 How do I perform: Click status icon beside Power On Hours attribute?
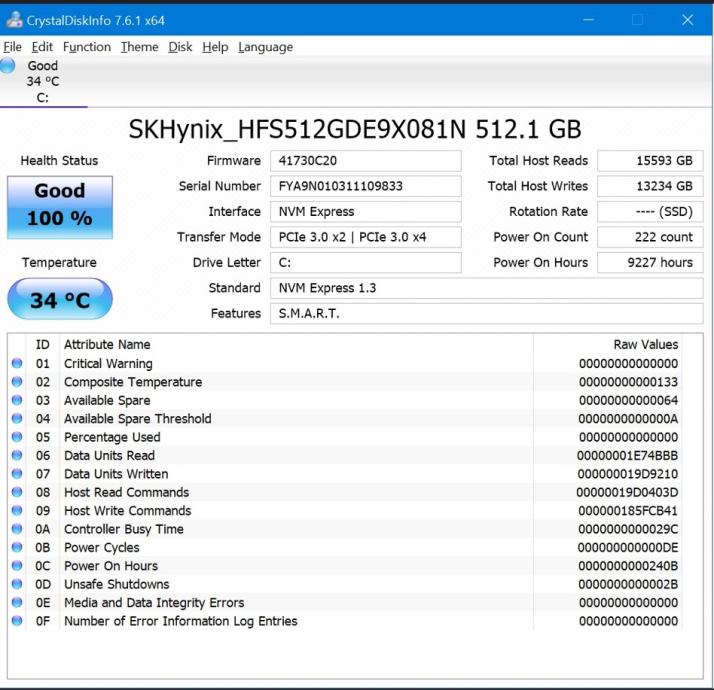(x=17, y=566)
